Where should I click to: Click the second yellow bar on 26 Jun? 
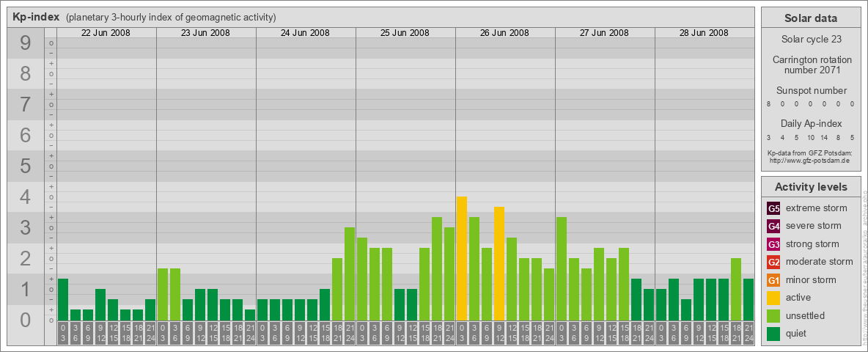coord(499,263)
